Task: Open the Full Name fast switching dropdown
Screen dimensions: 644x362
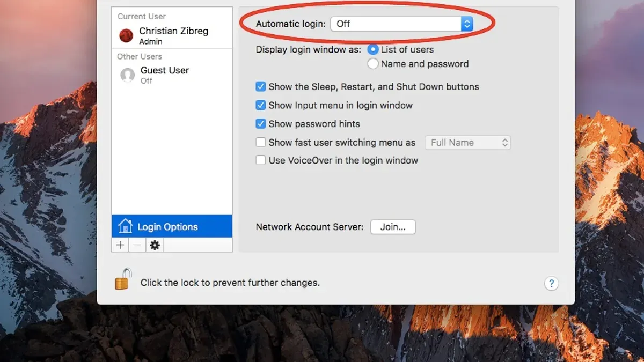Action: pyautogui.click(x=467, y=143)
